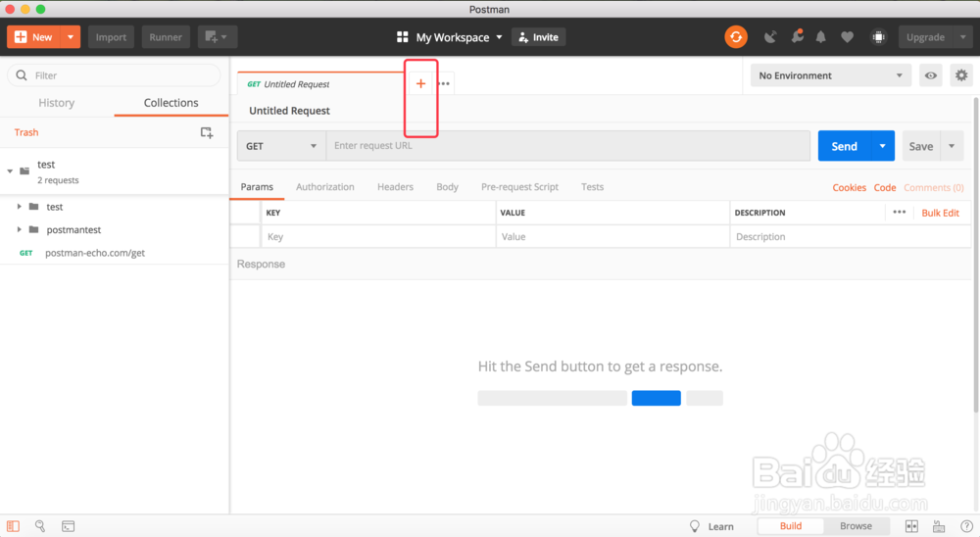
Task: Switch to the Collections tab
Action: [171, 103]
